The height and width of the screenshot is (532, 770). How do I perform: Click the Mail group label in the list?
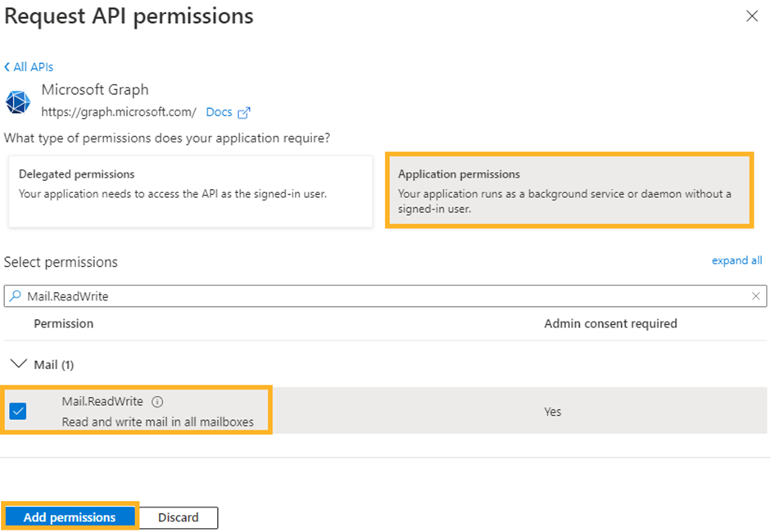54,365
